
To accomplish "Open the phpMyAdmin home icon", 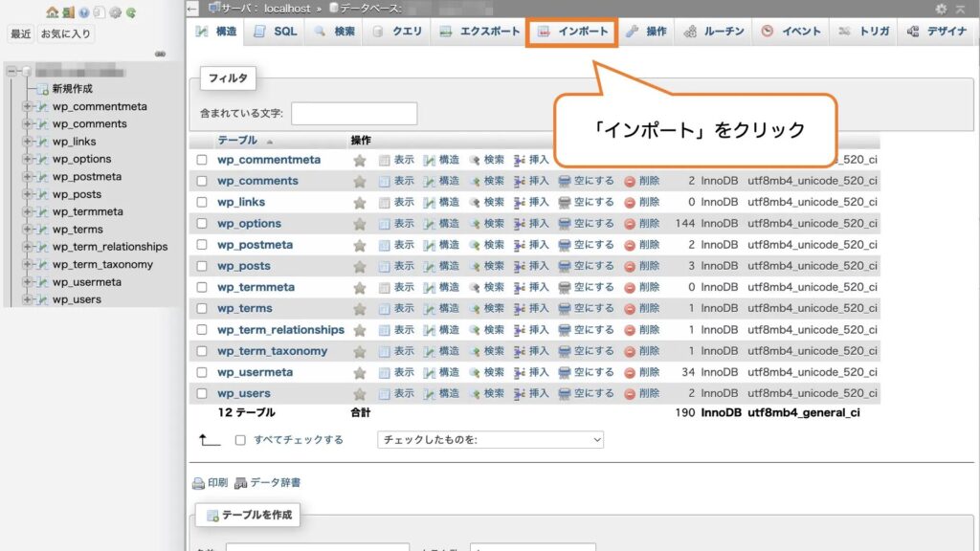I will pos(53,11).
